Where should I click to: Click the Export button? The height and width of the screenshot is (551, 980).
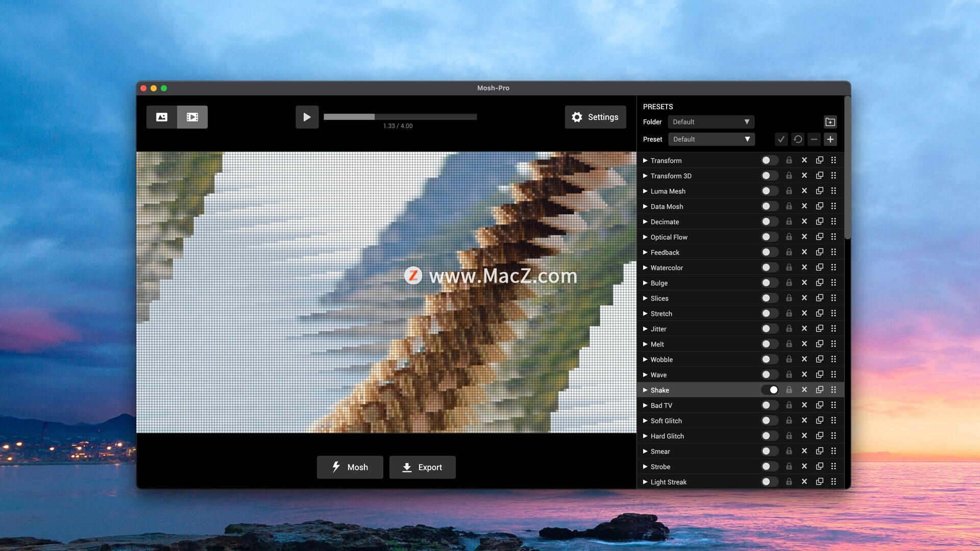tap(422, 467)
